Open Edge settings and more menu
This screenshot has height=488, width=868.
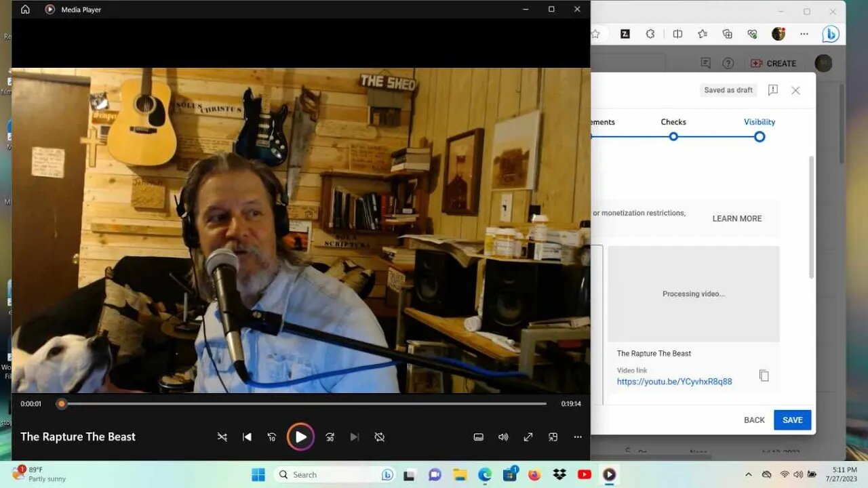tap(804, 34)
